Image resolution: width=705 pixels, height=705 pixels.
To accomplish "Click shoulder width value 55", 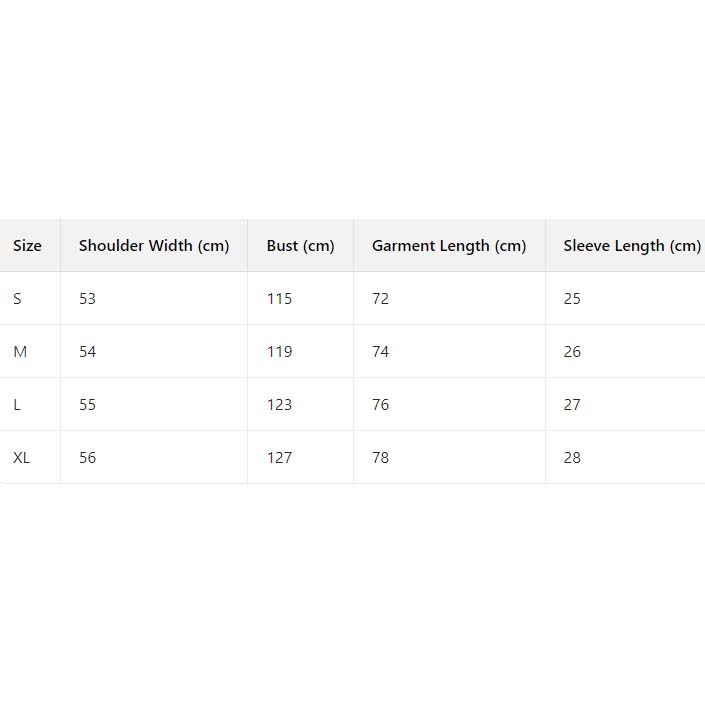I will point(88,405).
